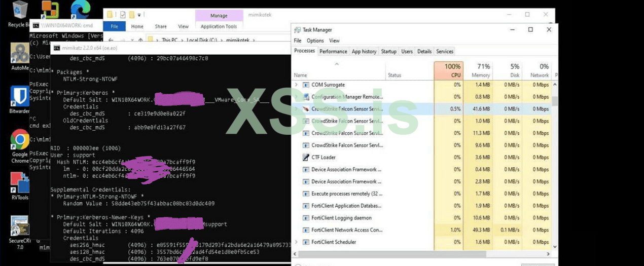Sort processes by Name column header
Screen dimensions: 644x266
tap(339, 70)
